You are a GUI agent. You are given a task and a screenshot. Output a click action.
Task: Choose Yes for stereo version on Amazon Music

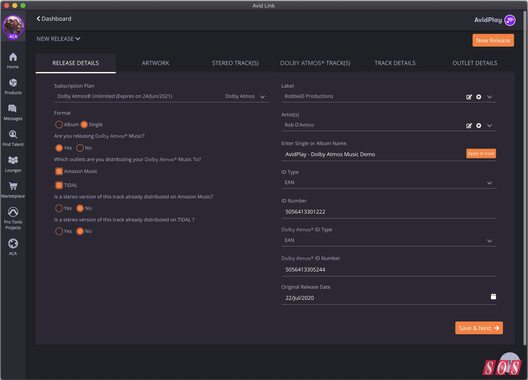click(59, 208)
